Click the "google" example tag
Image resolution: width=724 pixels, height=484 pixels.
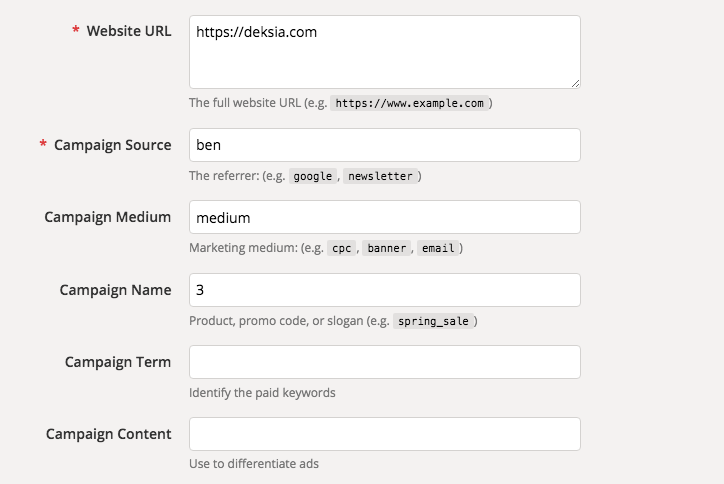[314, 176]
